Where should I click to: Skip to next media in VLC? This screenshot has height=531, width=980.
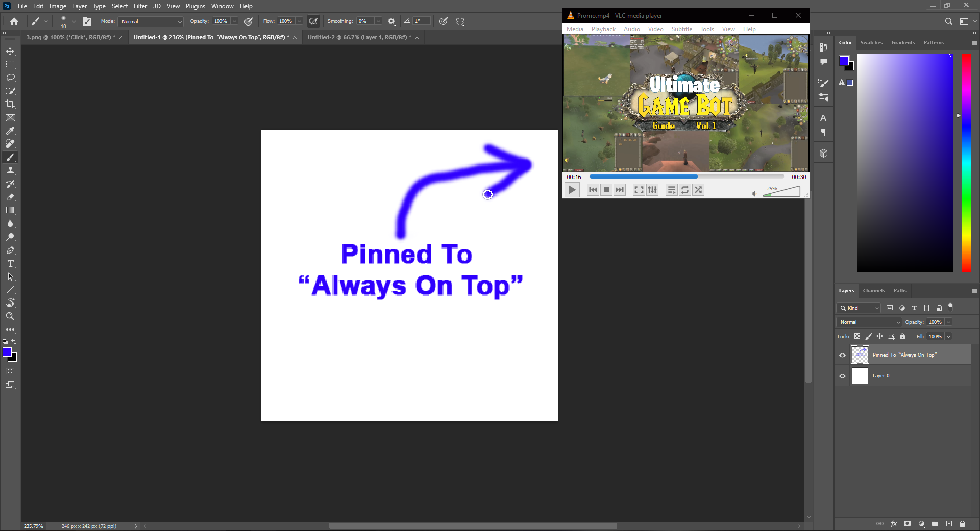[x=620, y=190]
